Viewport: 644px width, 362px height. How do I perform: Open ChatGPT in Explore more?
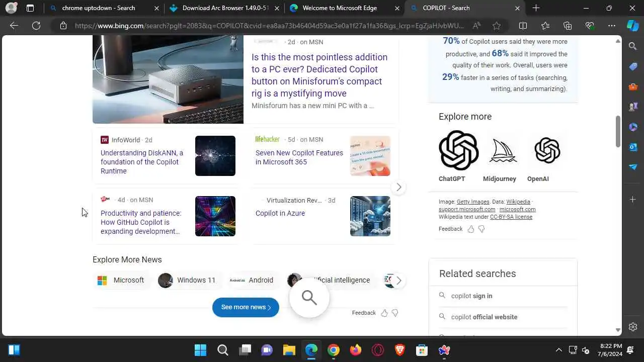458,156
